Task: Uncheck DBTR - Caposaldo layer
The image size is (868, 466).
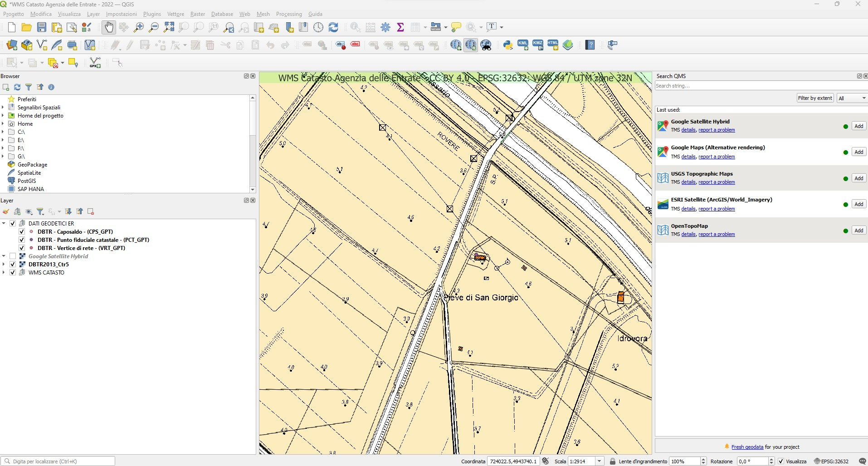Action: [22, 231]
